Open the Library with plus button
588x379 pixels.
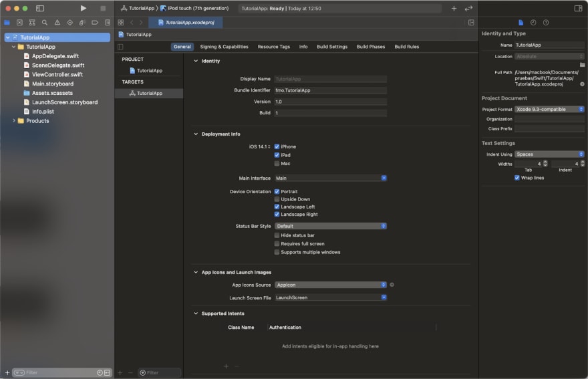(454, 8)
